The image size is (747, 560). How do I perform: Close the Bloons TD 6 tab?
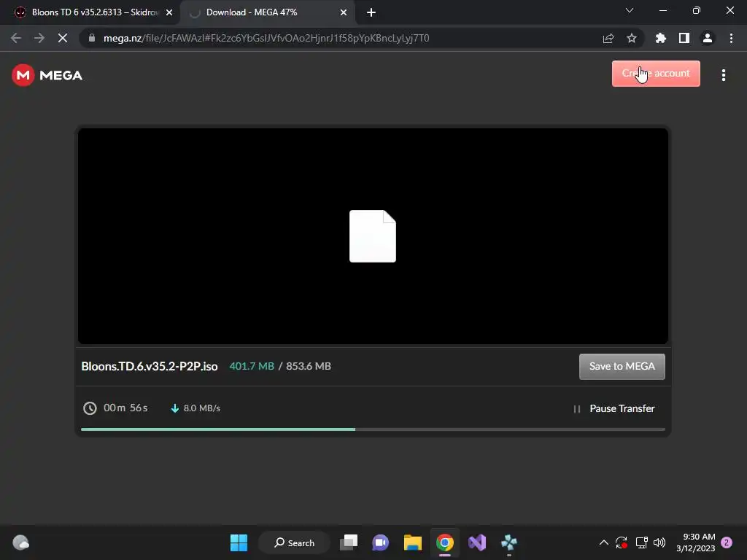[x=169, y=12]
